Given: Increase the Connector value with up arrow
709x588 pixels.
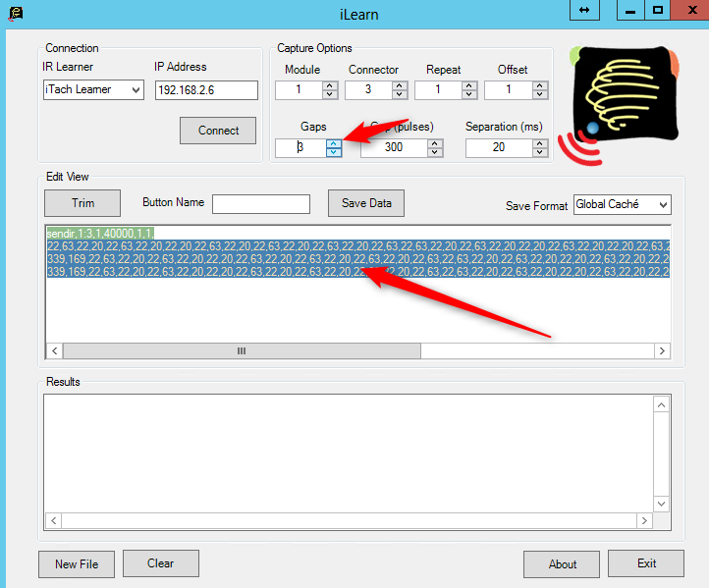Looking at the screenshot, I should (x=400, y=85).
